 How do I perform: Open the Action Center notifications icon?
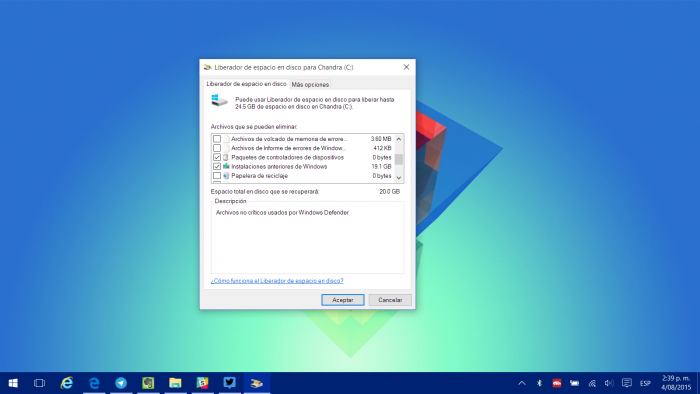tap(627, 383)
